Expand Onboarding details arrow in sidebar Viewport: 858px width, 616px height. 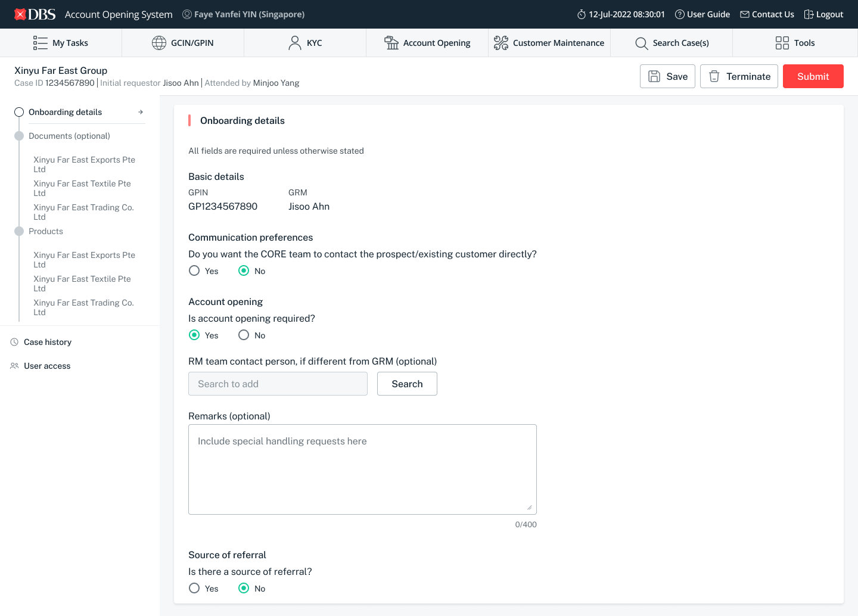141,112
